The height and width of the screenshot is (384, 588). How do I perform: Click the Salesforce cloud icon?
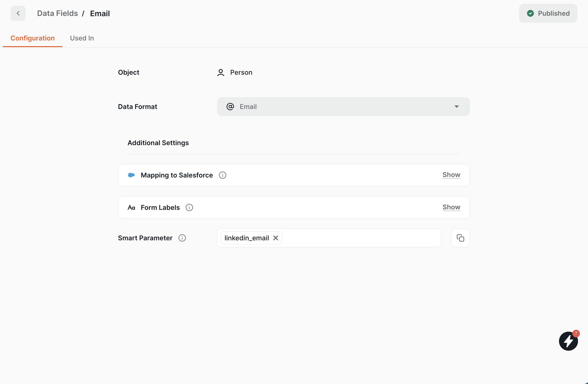(x=131, y=175)
